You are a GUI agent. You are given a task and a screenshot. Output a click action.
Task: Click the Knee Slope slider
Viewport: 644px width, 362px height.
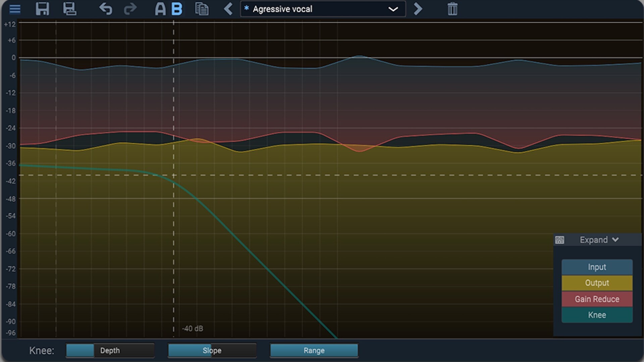212,351
